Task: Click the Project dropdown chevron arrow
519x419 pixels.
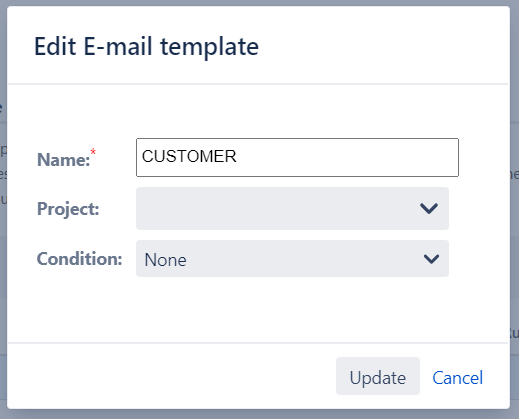Action: 429,208
